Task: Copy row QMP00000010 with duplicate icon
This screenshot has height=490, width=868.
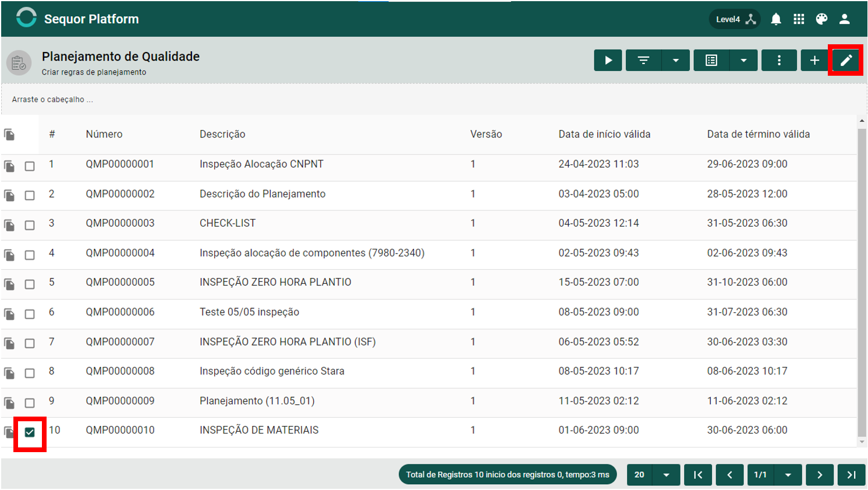Action: pos(9,432)
